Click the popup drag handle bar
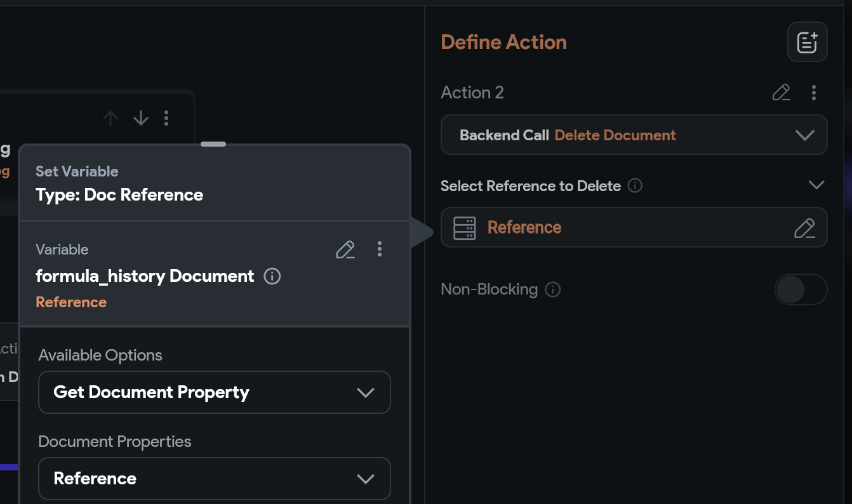 213,144
